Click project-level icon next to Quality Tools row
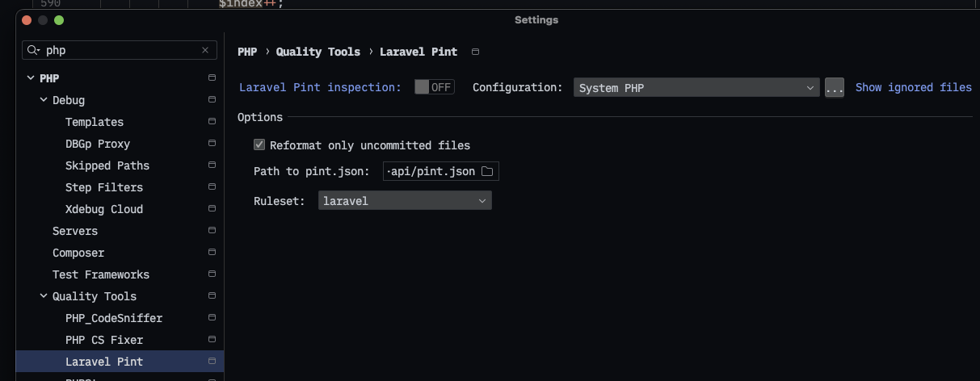The width and height of the screenshot is (980, 381). [x=212, y=296]
